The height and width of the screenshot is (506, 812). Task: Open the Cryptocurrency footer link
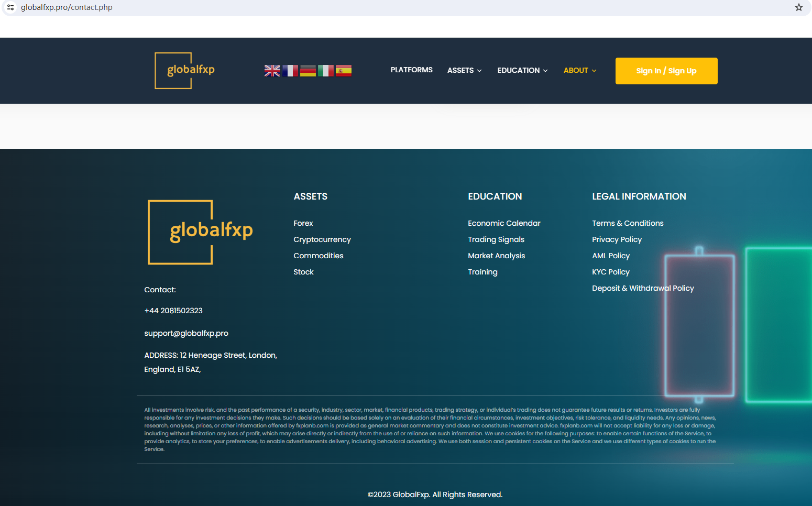pos(322,239)
